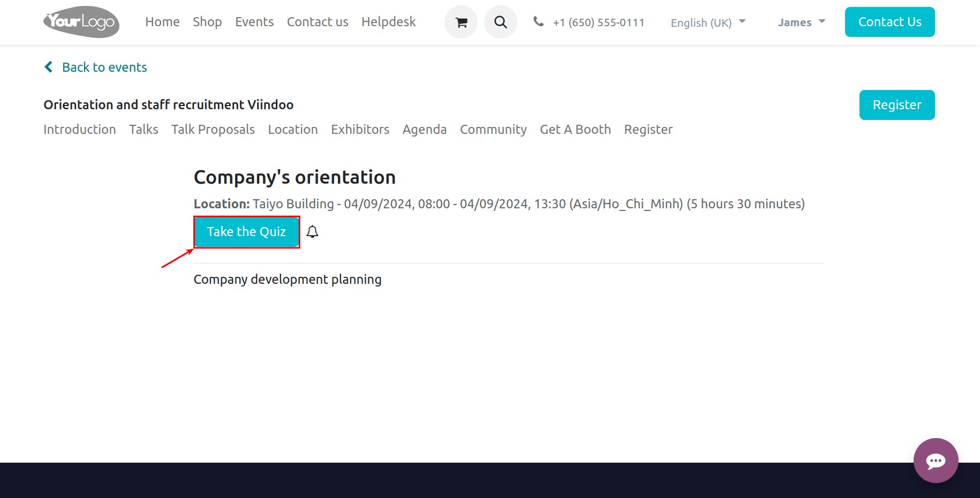The width and height of the screenshot is (980, 498).
Task: Open the shopping cart icon
Action: (461, 22)
